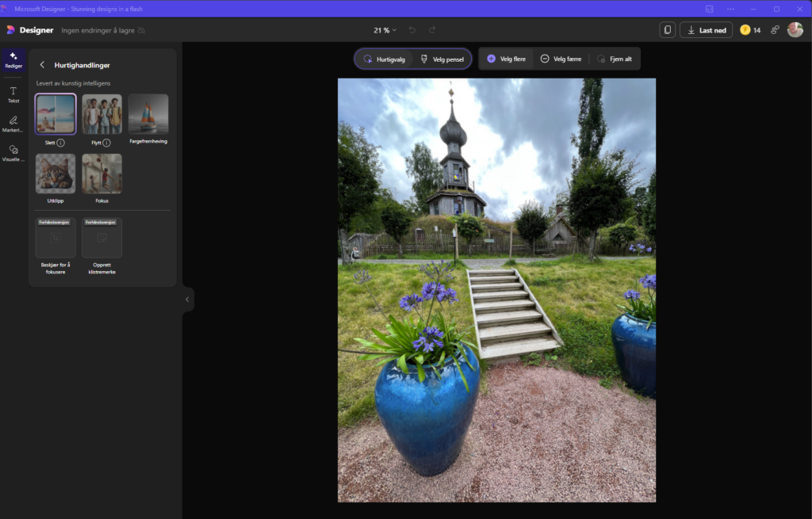Click the info icon next to Flytt
This screenshot has height=519, width=812.
(x=106, y=143)
